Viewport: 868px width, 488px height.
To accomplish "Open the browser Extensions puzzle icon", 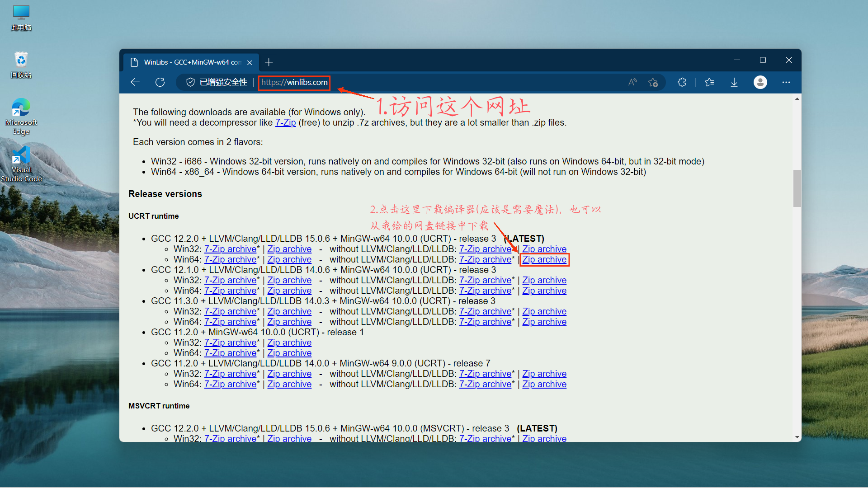I will [682, 82].
